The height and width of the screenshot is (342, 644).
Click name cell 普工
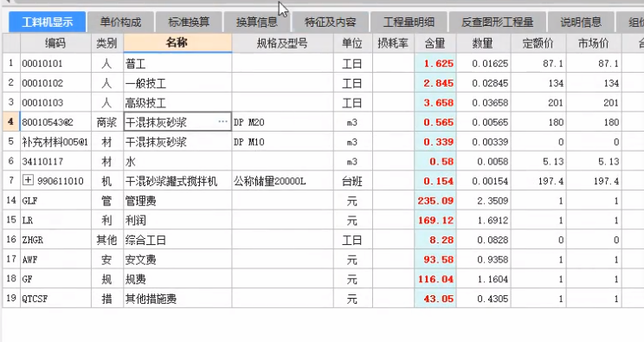click(177, 63)
